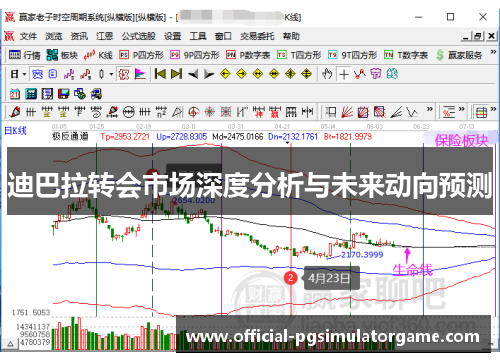Jump to the last bar

point(176,74)
